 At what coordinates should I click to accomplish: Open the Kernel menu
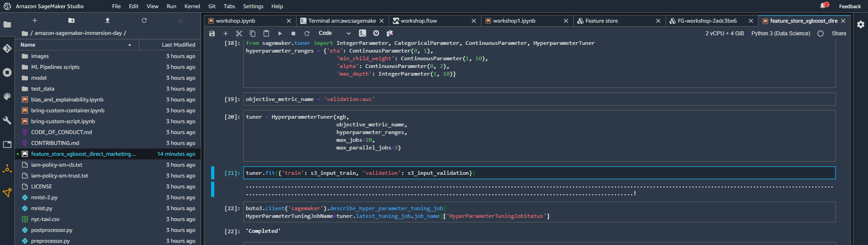click(192, 6)
